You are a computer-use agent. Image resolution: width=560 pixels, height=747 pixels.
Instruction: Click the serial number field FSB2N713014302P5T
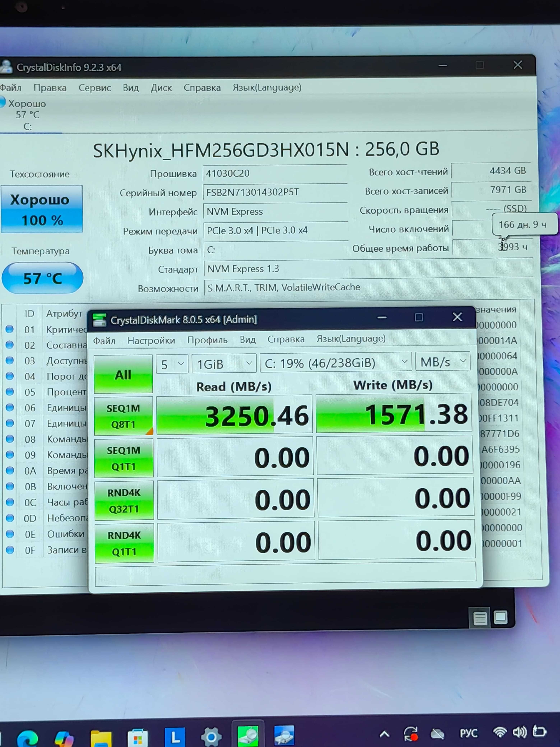(x=275, y=192)
